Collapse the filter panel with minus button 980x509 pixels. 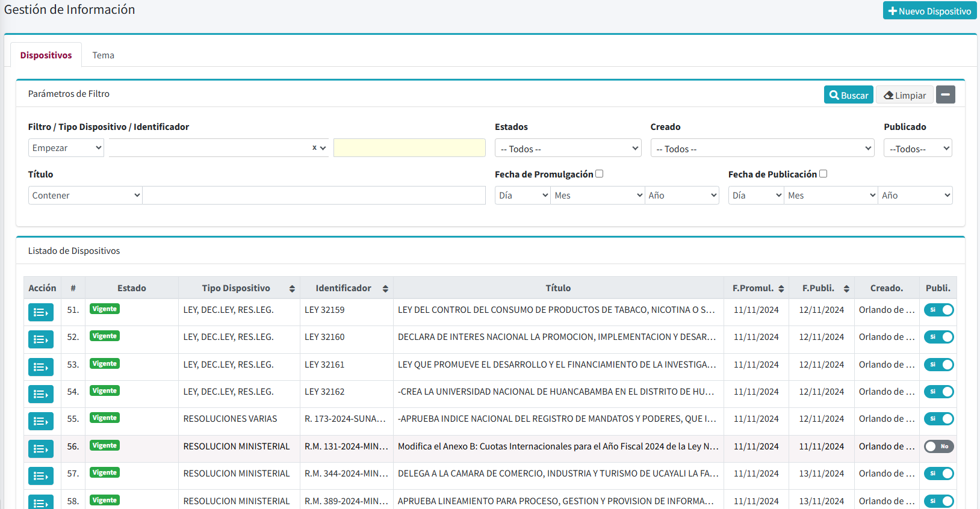click(945, 95)
